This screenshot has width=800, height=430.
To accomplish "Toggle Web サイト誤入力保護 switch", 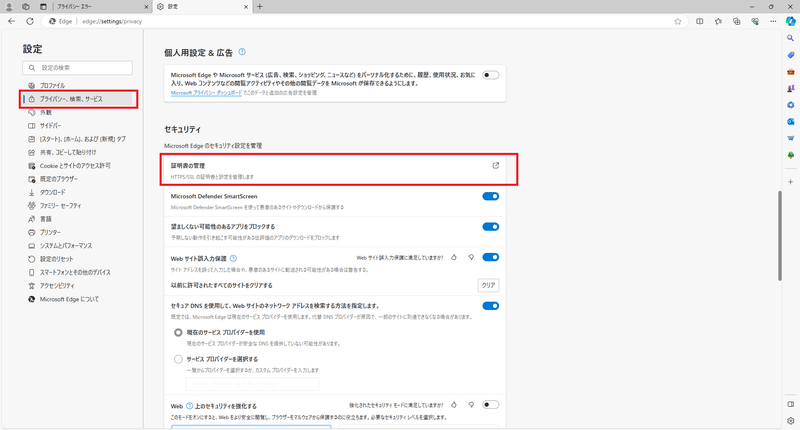I will click(490, 257).
